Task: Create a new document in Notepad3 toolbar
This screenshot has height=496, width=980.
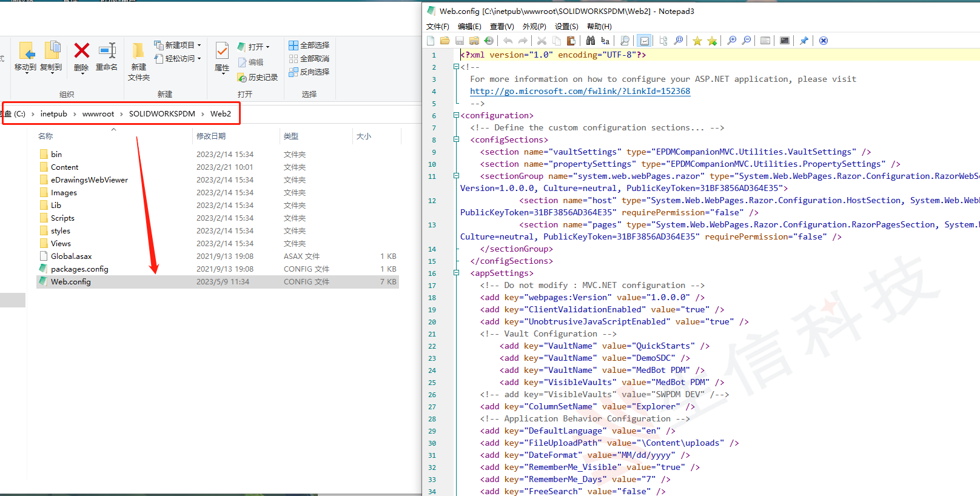Action: tap(431, 41)
